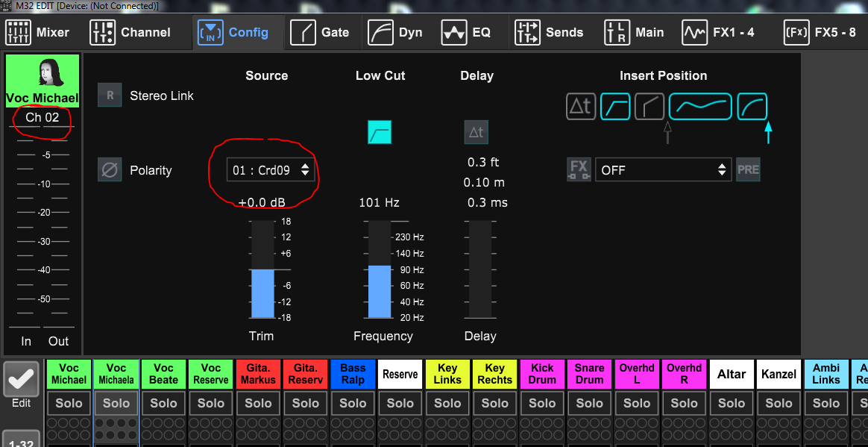Toggle the Polarity invert button

(110, 170)
